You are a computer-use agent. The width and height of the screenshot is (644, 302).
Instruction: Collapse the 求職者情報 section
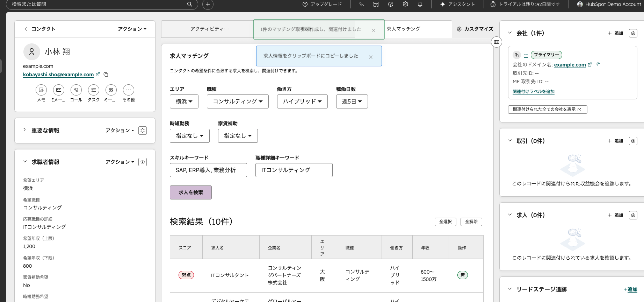24,161
